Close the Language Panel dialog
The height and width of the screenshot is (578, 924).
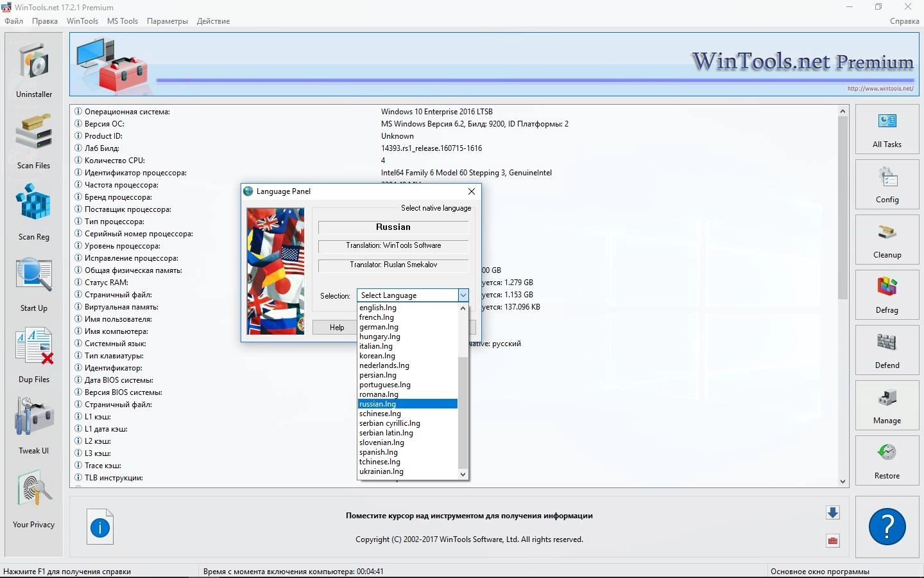(x=472, y=191)
